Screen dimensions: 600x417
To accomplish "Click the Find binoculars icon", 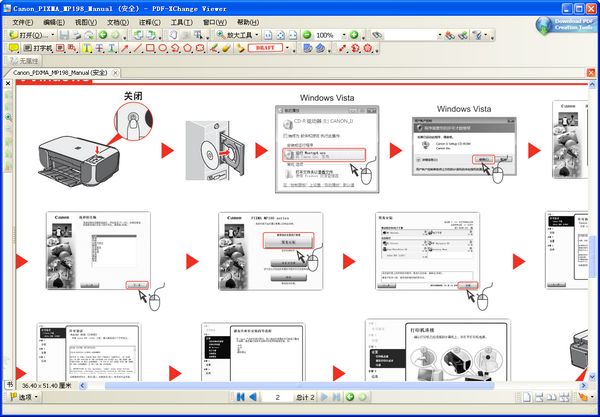I will [377, 35].
